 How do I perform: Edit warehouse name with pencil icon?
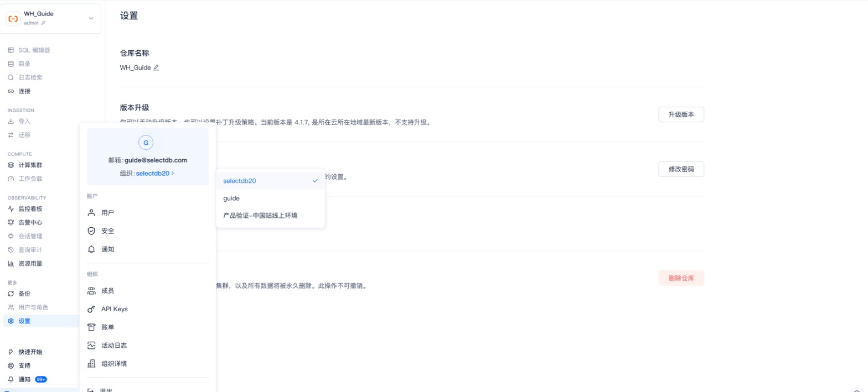coord(156,67)
